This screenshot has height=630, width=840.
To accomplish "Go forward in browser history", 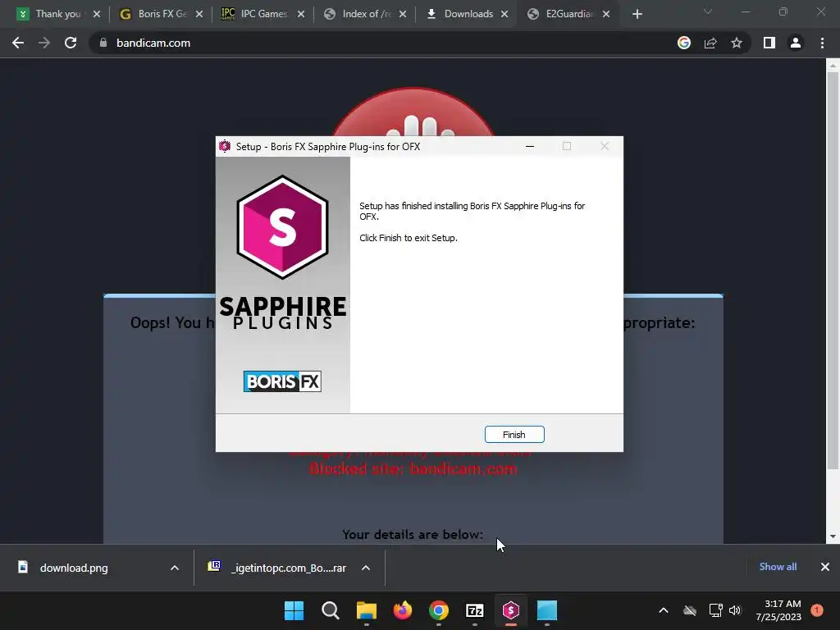I will click(44, 43).
